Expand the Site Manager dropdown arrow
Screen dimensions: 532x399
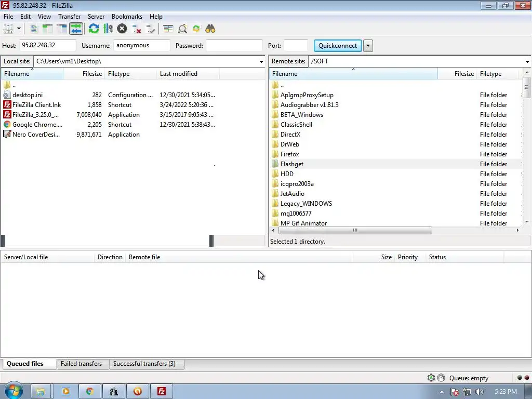19,29
